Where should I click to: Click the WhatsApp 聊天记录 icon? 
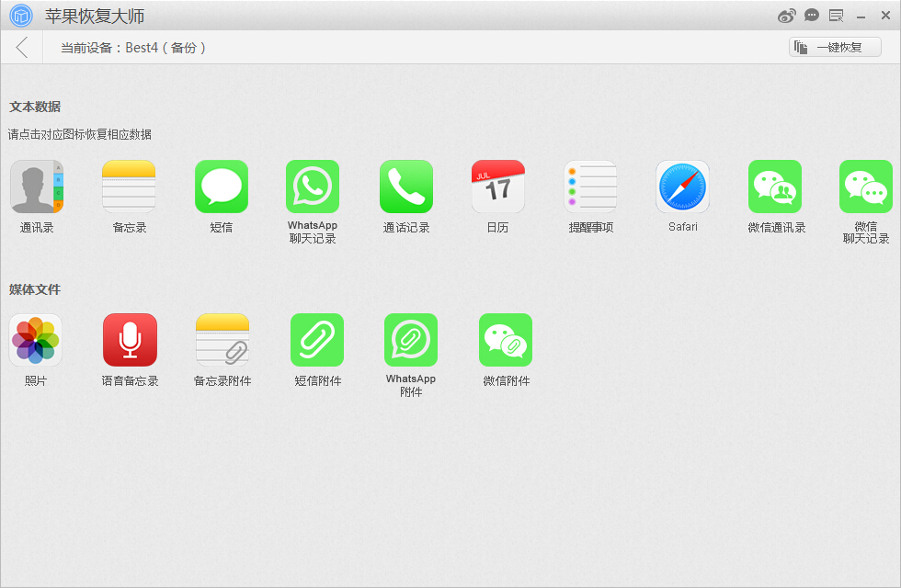point(313,187)
